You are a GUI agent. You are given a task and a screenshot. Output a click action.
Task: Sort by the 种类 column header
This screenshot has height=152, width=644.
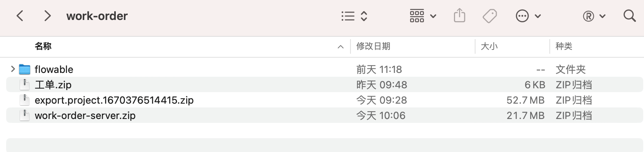pyautogui.click(x=564, y=46)
